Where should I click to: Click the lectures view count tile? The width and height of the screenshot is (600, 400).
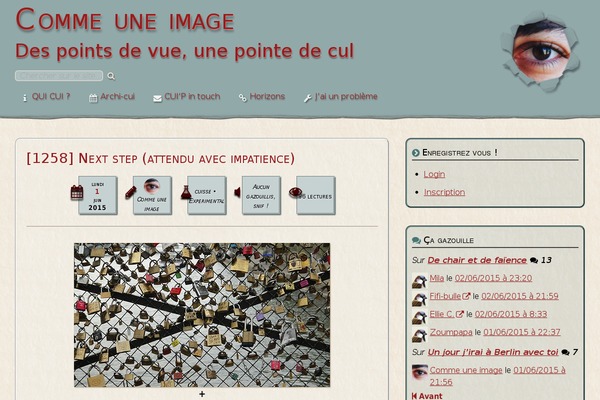click(x=316, y=195)
